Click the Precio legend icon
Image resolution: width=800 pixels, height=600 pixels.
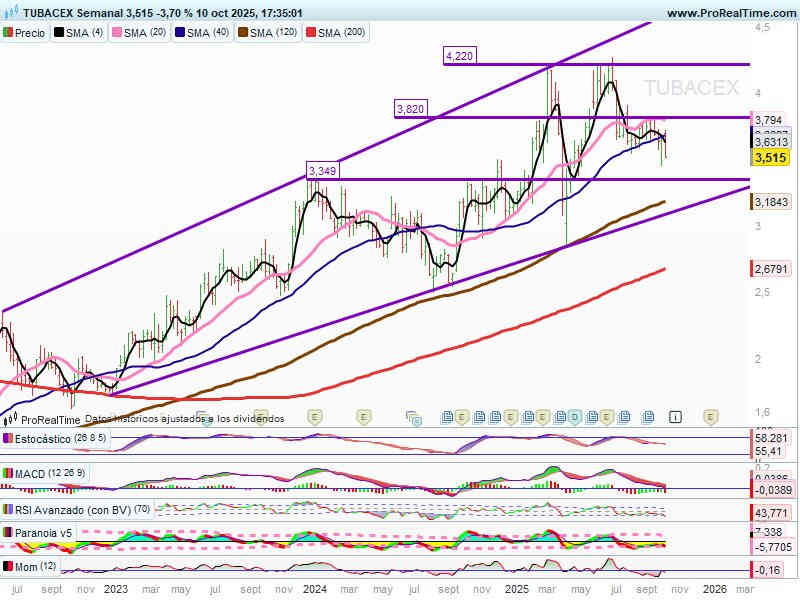[x=9, y=33]
